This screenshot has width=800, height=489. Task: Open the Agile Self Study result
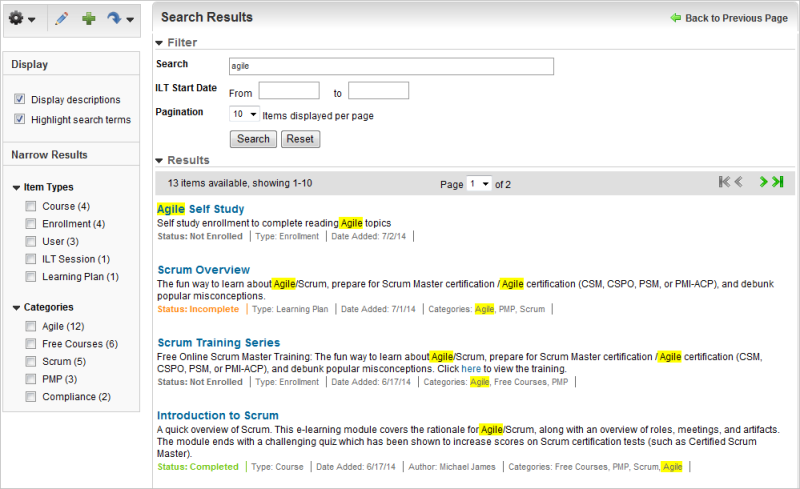(201, 209)
